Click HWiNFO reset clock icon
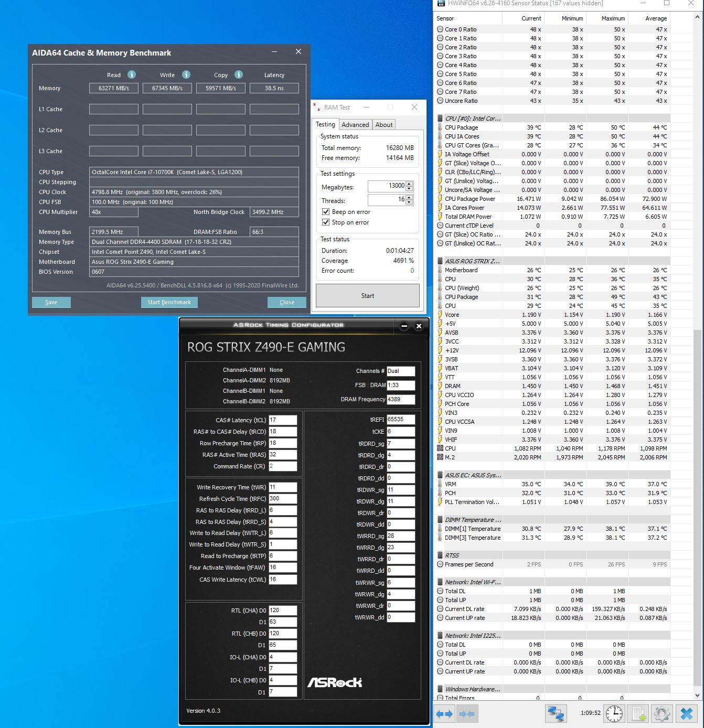Image resolution: width=704 pixels, height=728 pixels. point(614,714)
